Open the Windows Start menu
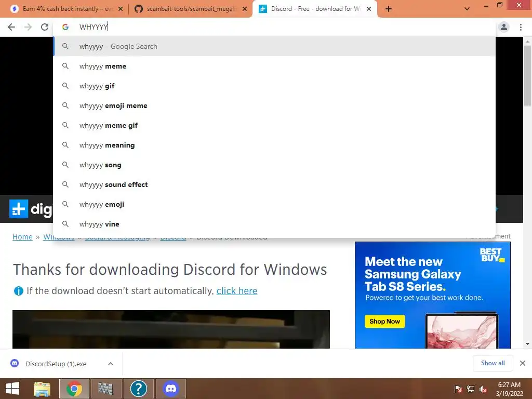The image size is (532, 399). coord(12,389)
